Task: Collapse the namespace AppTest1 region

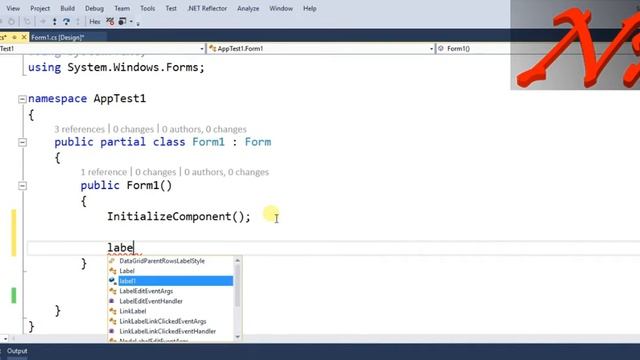Action: [x=22, y=99]
